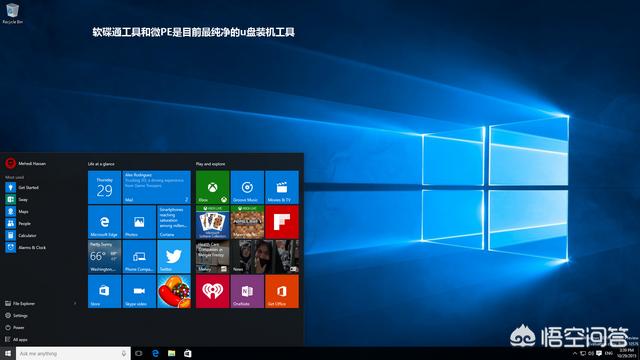Open the Twitter tile
The image size is (640, 360).
pos(174,257)
